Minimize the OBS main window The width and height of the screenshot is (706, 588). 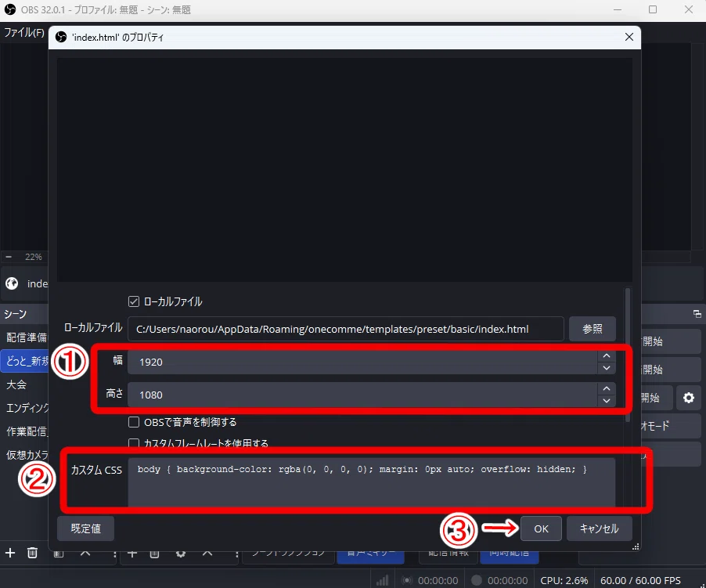618,9
